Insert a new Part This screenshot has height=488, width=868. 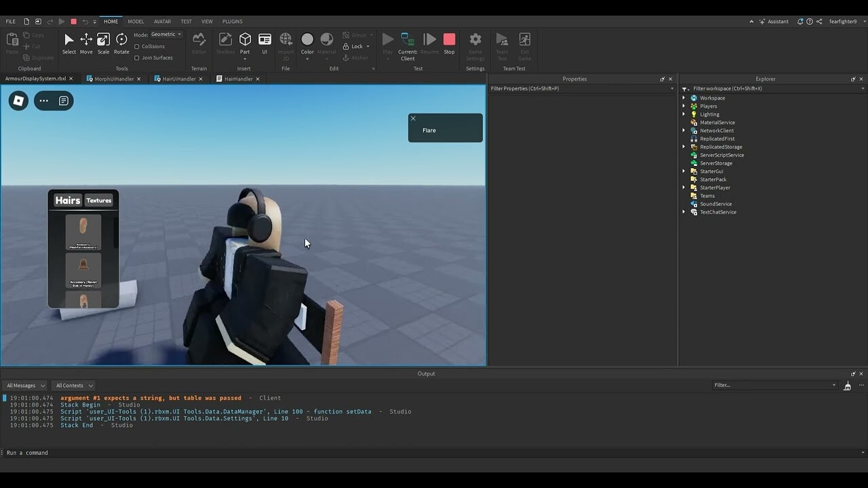(245, 40)
